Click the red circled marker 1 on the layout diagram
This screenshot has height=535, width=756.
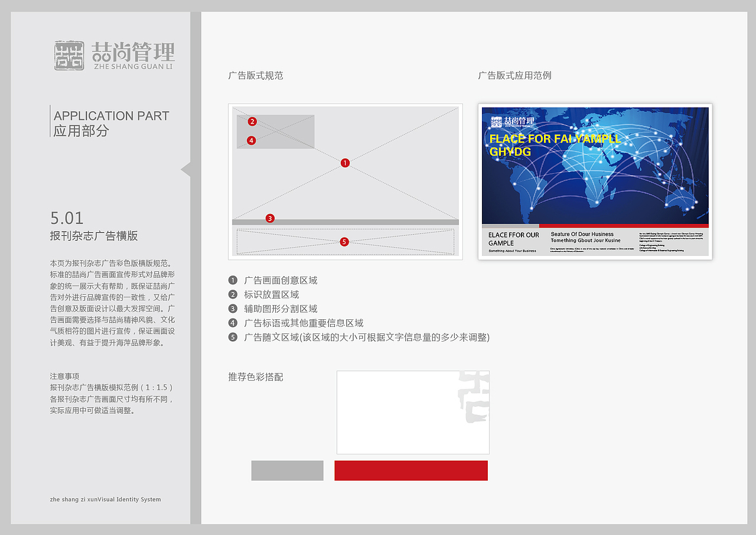click(346, 163)
